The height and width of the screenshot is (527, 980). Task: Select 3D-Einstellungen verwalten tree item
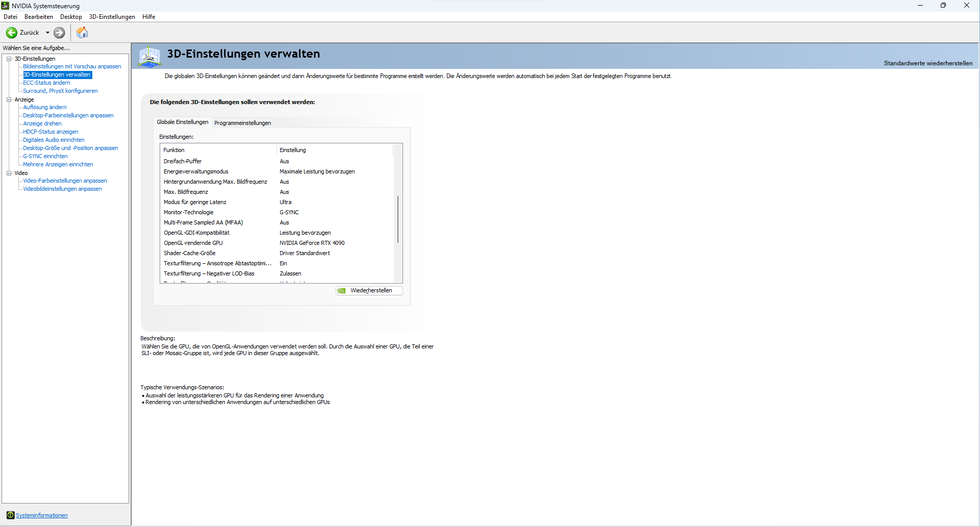pos(57,74)
